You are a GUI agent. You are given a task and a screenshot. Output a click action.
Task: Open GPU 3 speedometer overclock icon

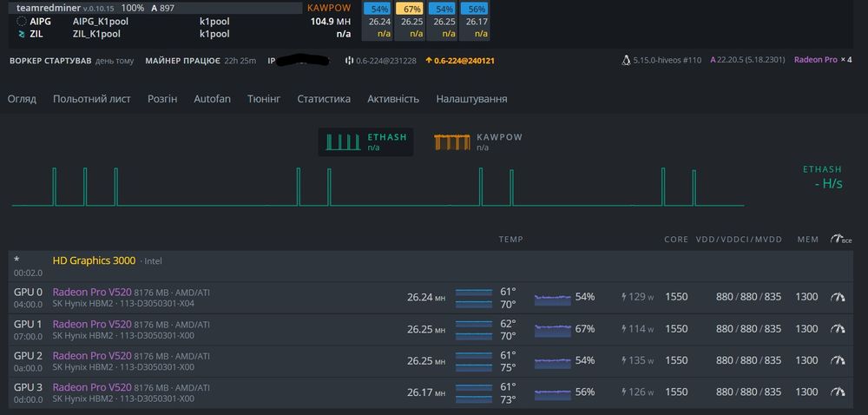tap(838, 392)
